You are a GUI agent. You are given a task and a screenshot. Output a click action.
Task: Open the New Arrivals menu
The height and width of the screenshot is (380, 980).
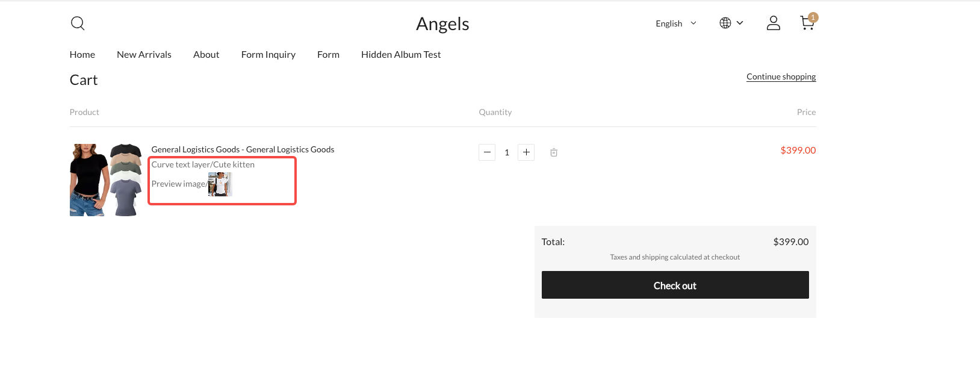144,54
